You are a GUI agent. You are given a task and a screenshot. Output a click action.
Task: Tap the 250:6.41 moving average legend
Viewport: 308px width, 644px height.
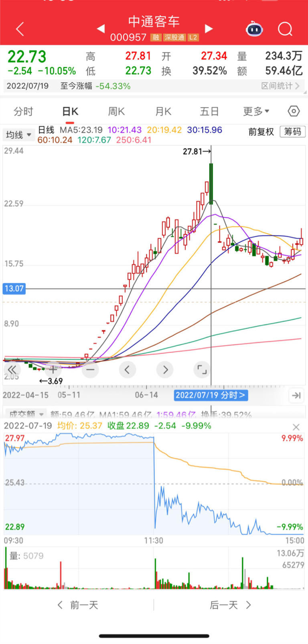(134, 140)
